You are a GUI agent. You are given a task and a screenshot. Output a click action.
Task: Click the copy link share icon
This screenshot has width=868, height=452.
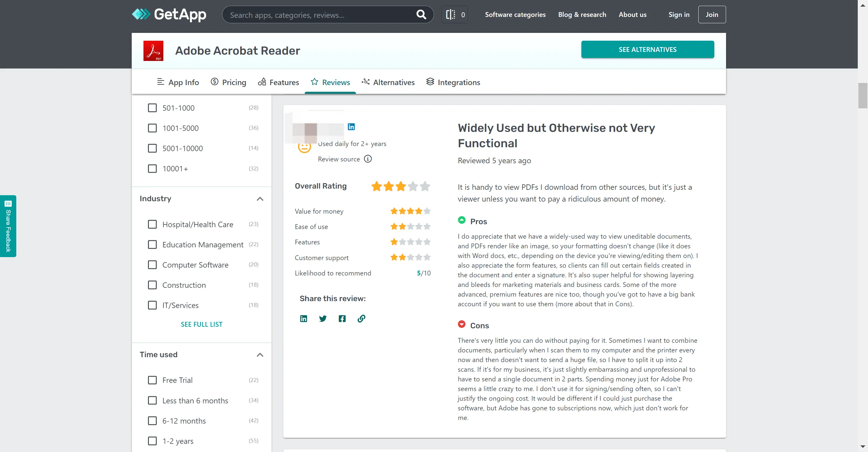(362, 319)
